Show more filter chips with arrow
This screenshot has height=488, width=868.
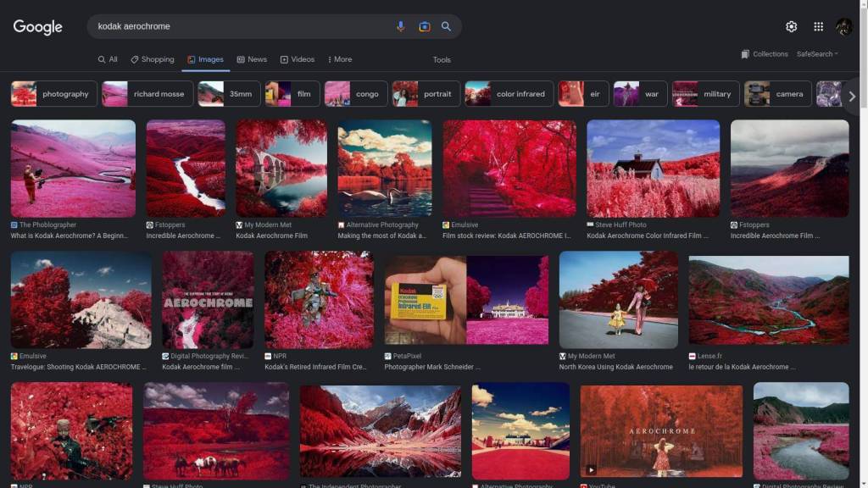pos(852,97)
